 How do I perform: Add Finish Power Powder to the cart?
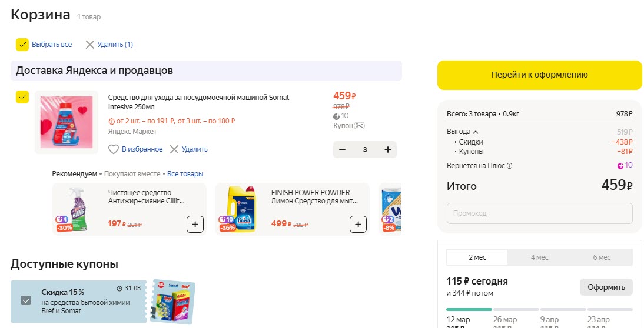point(358,224)
